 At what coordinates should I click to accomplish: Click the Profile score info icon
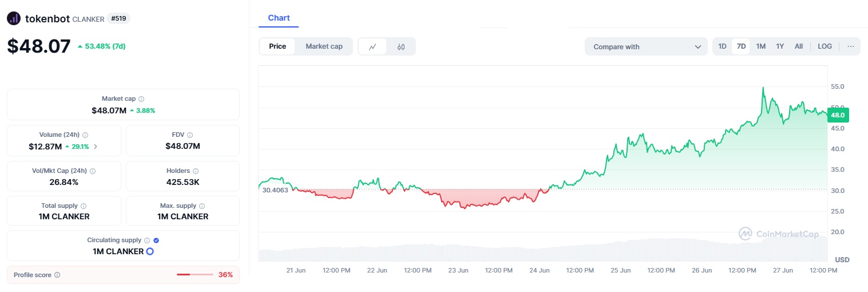pos(57,275)
